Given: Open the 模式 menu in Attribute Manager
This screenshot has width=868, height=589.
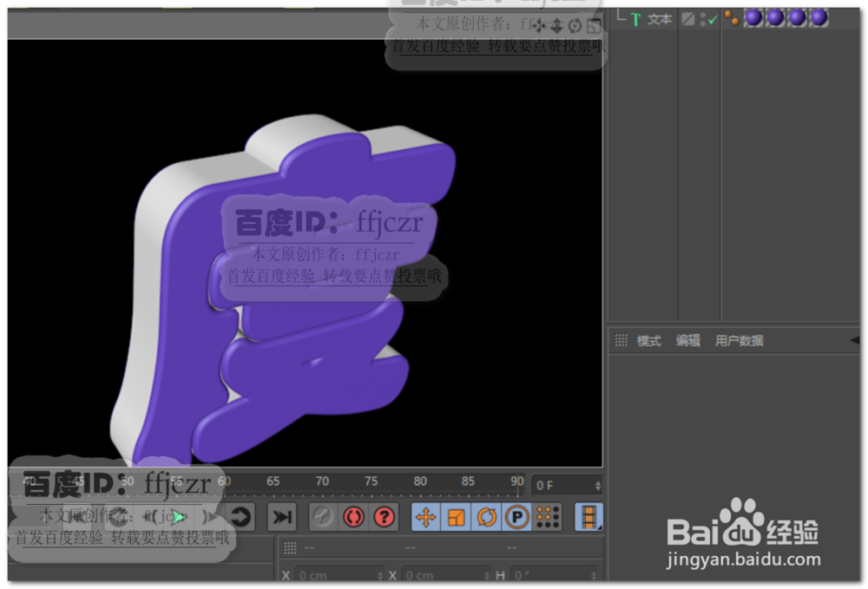Looking at the screenshot, I should [x=648, y=341].
